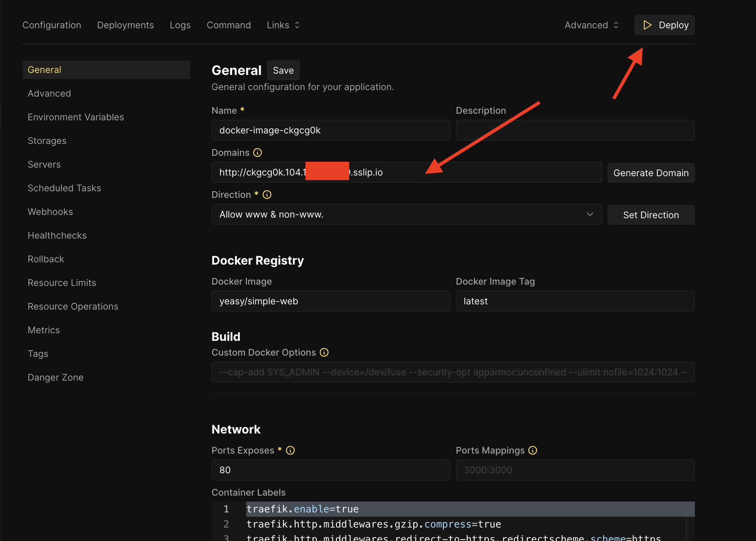Open the Advanced top-right dropdown
756x541 pixels.
tap(591, 25)
